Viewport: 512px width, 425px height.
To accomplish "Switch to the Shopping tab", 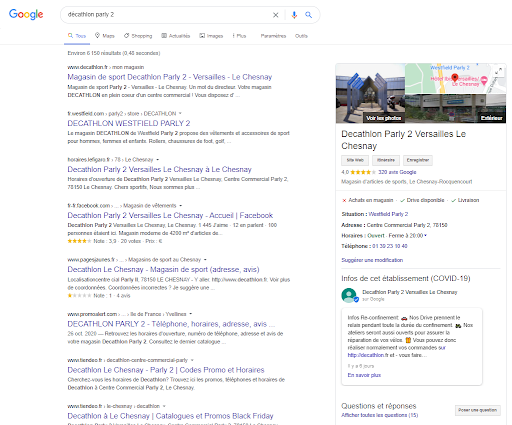I will tap(138, 36).
